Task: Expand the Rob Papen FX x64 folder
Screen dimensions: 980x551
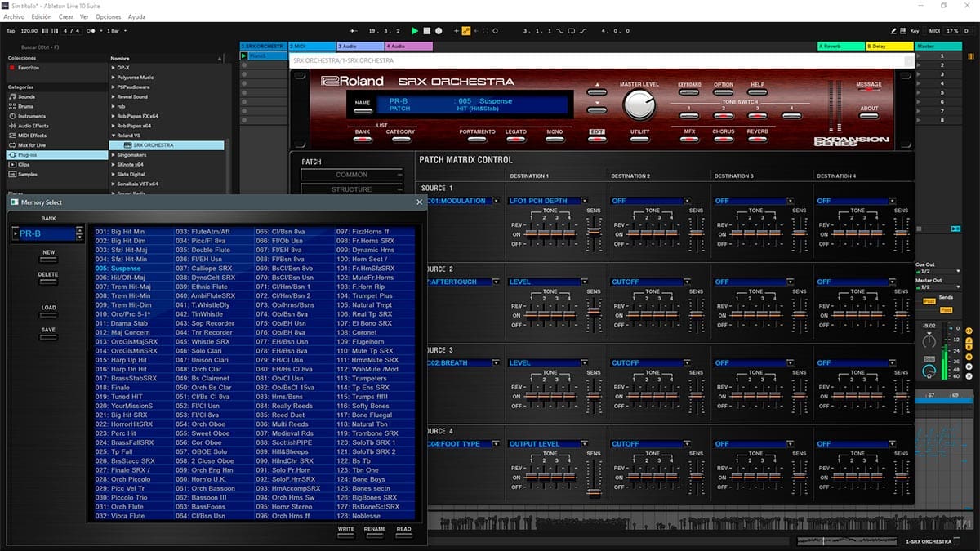Action: (113, 116)
